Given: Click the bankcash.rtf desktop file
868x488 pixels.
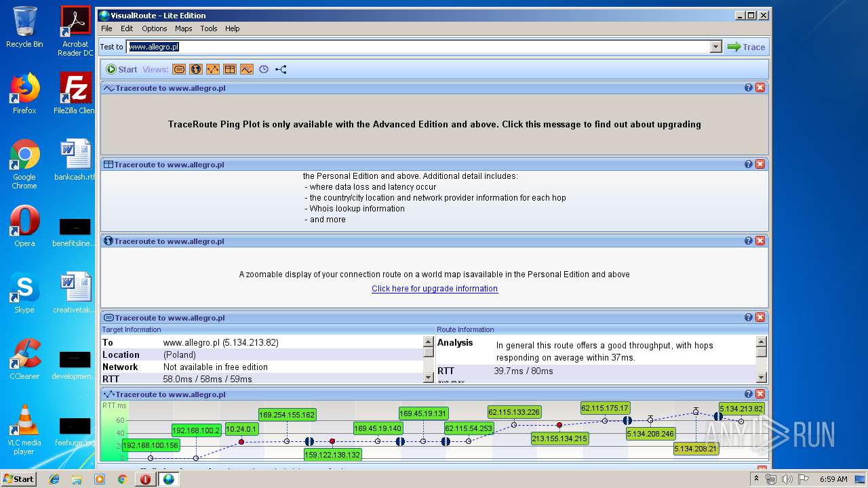Looking at the screenshot, I should click(75, 160).
